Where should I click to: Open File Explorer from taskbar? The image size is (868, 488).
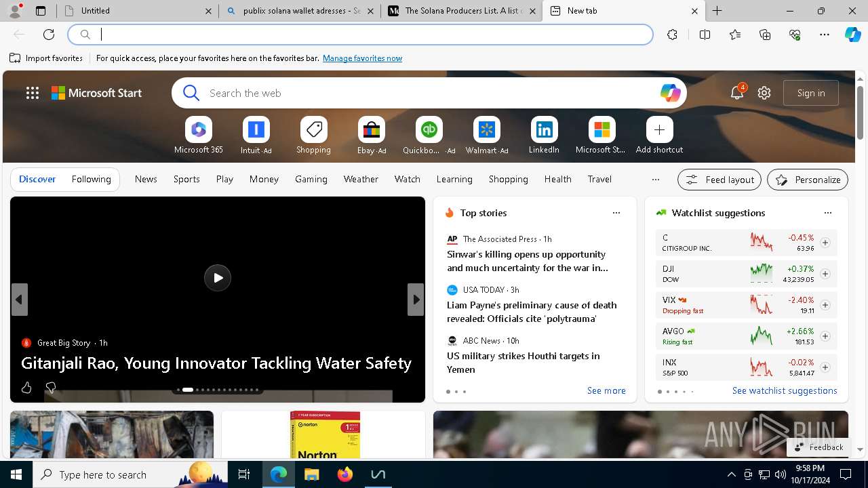click(x=312, y=474)
